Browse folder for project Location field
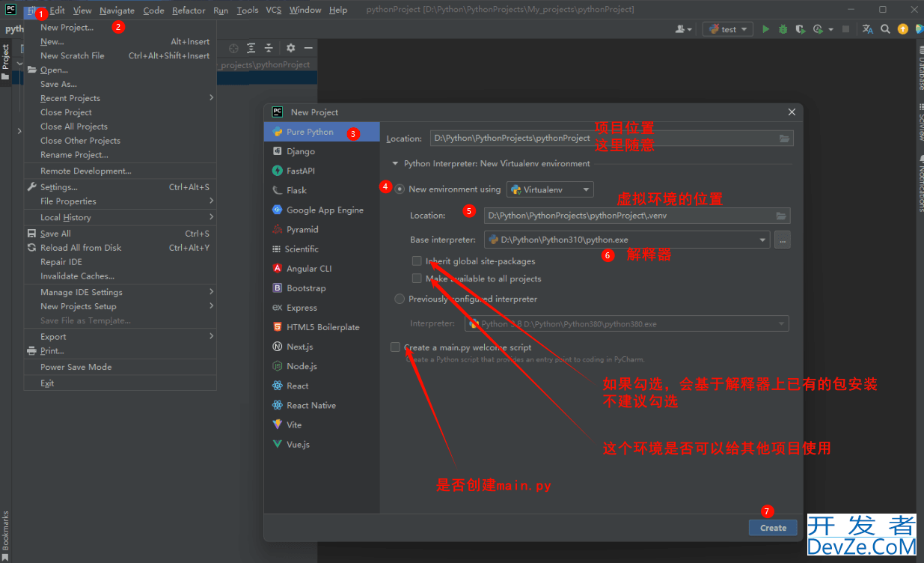 click(x=784, y=139)
